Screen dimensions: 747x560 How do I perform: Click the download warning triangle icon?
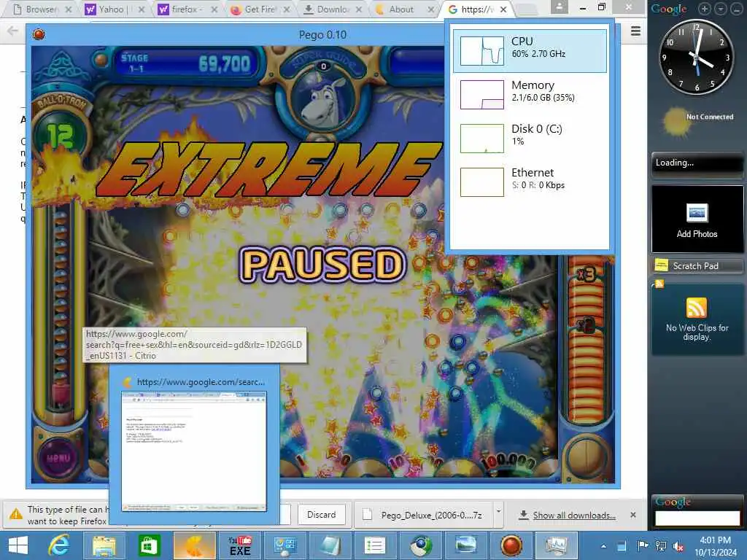(x=16, y=514)
